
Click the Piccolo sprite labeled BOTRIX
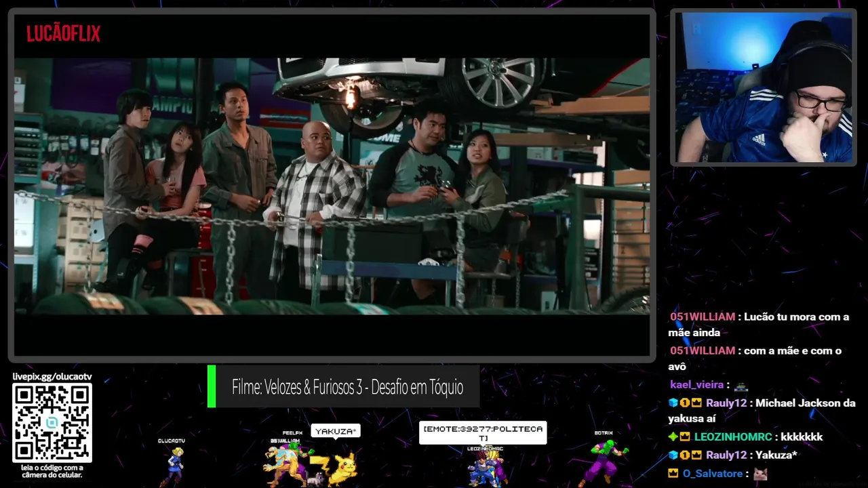coord(604,462)
